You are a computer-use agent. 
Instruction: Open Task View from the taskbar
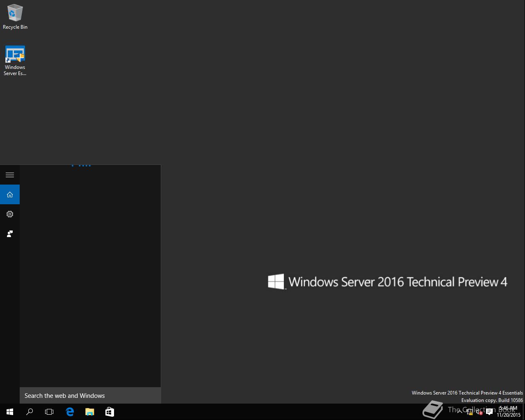(x=49, y=412)
